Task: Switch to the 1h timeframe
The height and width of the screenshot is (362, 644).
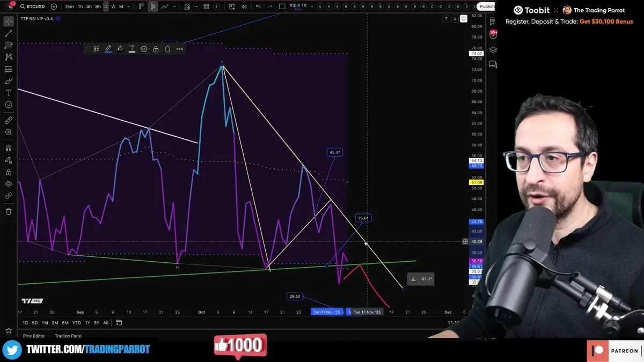Action: (x=80, y=6)
